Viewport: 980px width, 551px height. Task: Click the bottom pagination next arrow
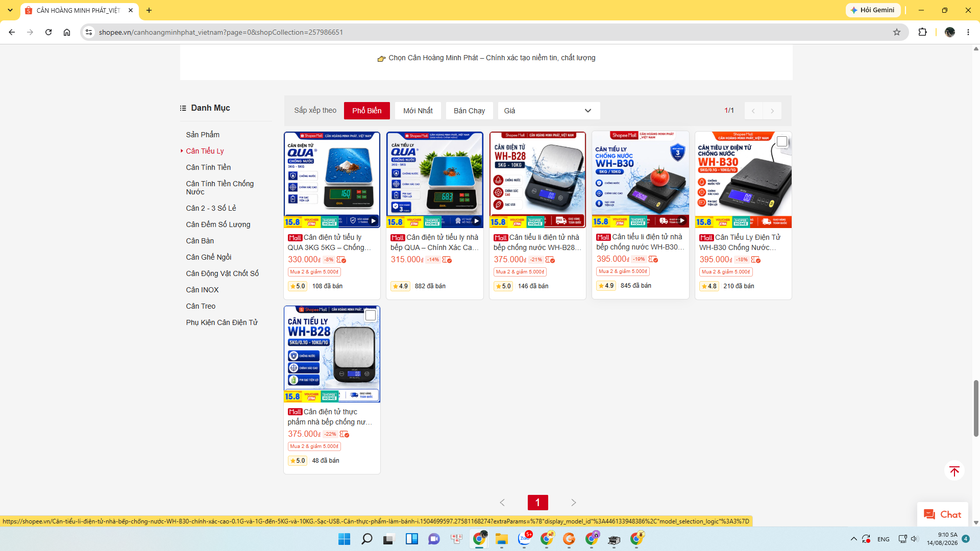click(x=573, y=503)
